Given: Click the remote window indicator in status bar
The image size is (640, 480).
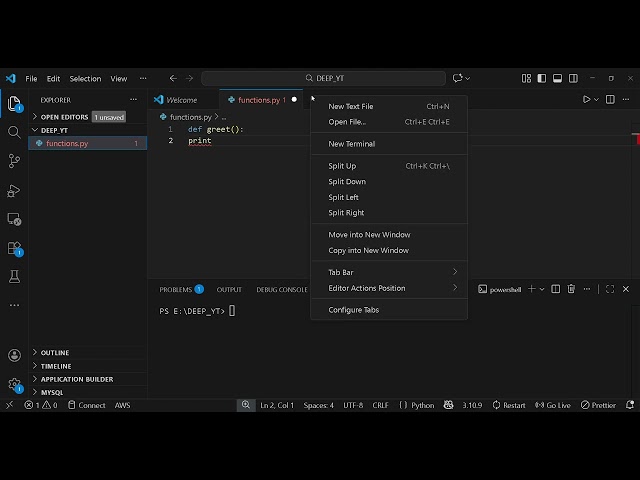Looking at the screenshot, I should click(x=9, y=405).
